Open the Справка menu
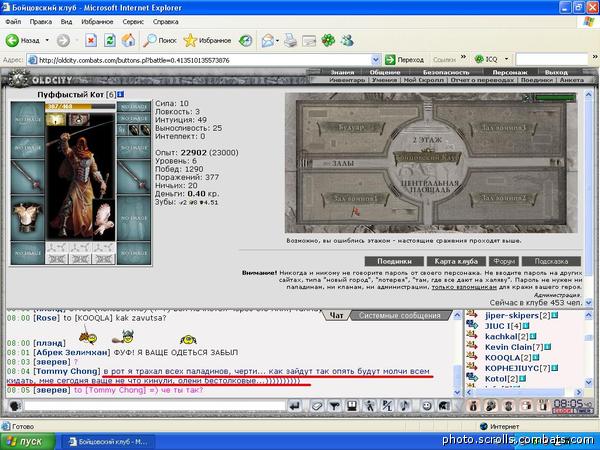Viewport: 600px width, 450px height. coord(166,22)
